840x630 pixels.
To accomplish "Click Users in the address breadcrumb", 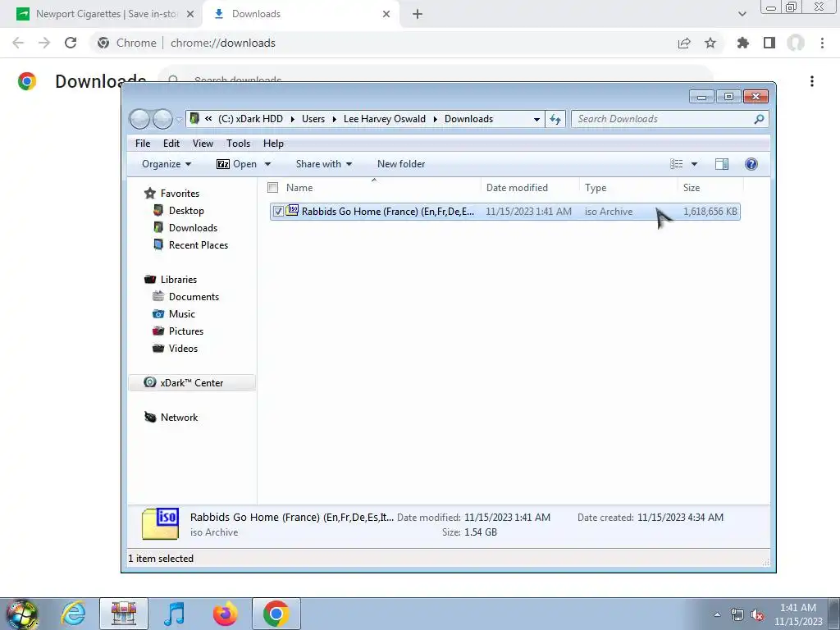I will point(313,119).
